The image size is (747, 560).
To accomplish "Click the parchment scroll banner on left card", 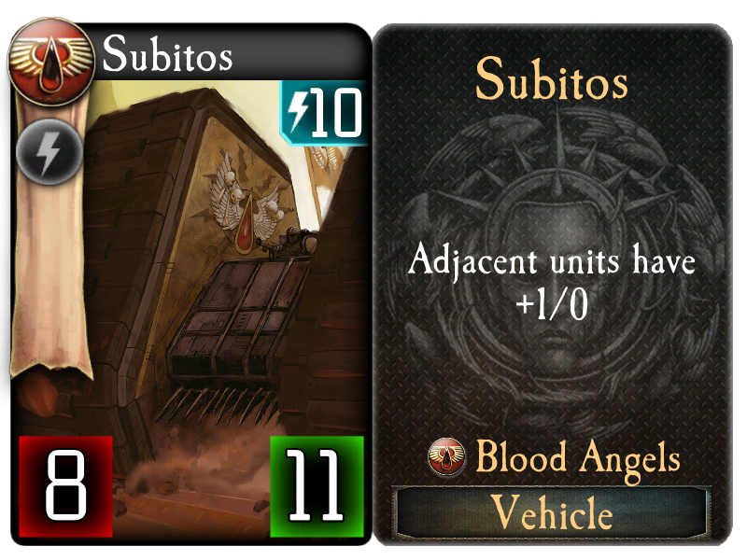I will click(x=50, y=238).
